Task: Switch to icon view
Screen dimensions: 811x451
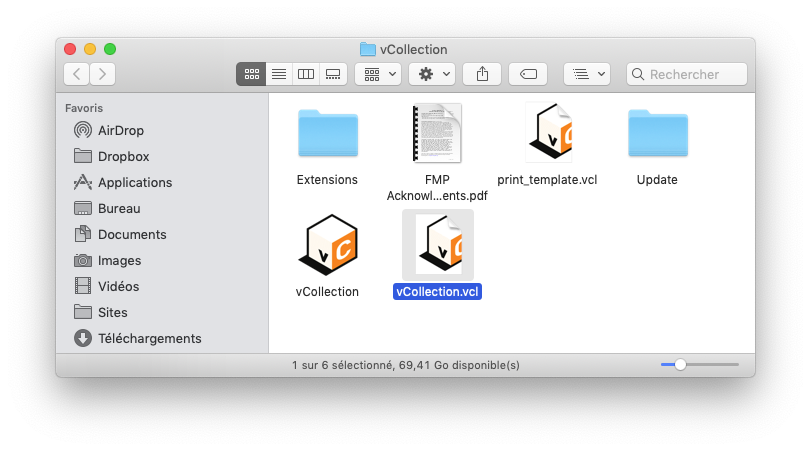Action: pyautogui.click(x=251, y=74)
